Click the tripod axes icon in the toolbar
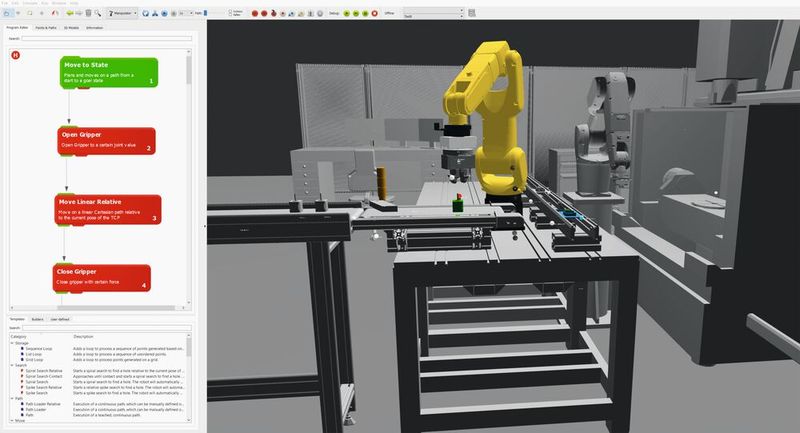Screen dimensions: 800x433 tap(155, 13)
